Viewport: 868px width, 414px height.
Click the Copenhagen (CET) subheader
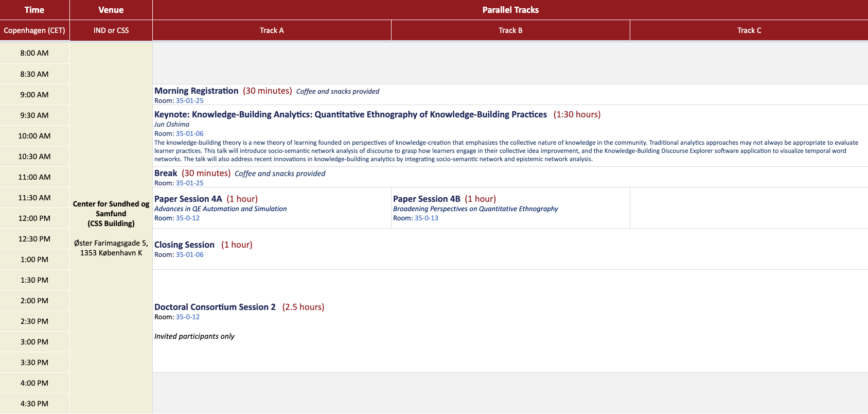pyautogui.click(x=34, y=30)
